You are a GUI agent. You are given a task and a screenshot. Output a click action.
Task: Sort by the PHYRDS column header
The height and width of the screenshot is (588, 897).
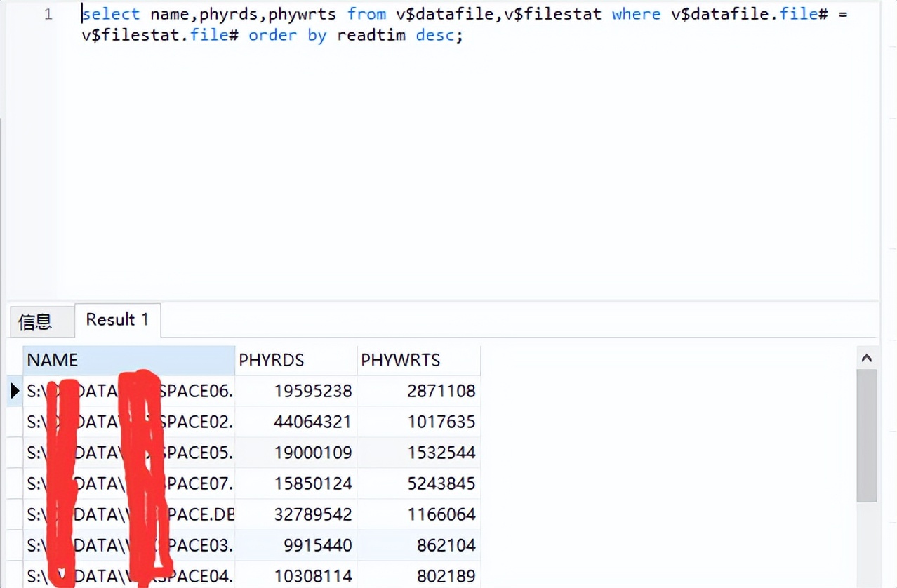(x=295, y=361)
